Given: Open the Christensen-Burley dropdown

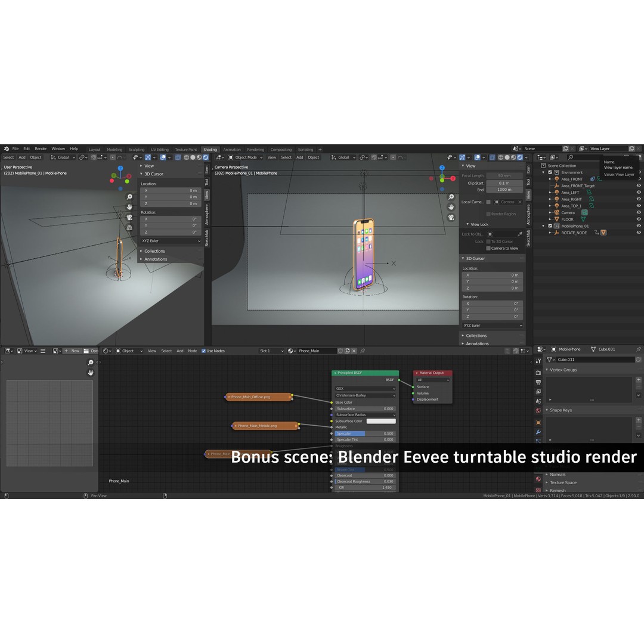Looking at the screenshot, I should [365, 395].
